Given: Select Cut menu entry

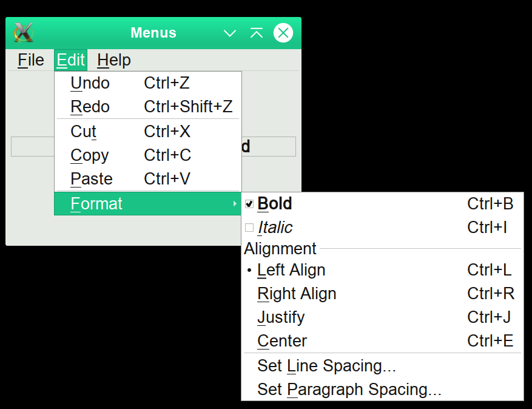Looking at the screenshot, I should (x=84, y=131).
